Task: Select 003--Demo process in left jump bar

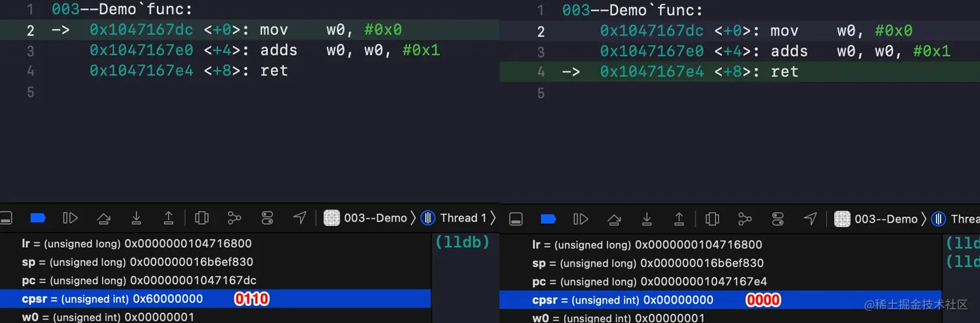Action: [366, 218]
